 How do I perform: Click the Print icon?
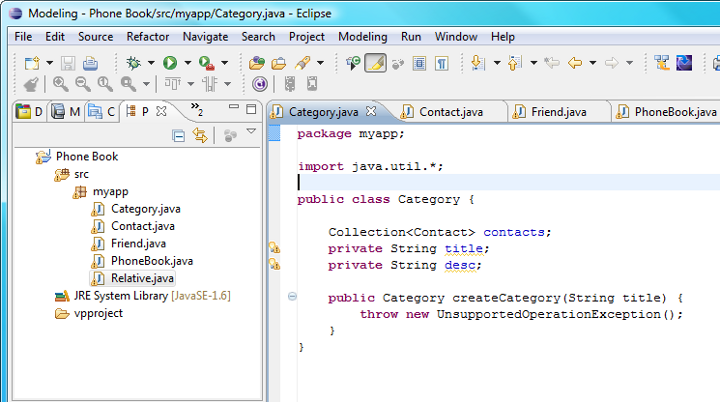tap(90, 63)
